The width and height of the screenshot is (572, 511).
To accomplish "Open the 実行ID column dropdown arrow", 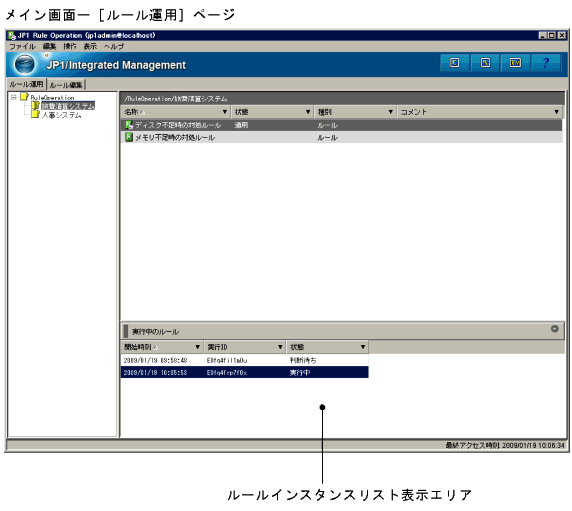I will click(x=280, y=347).
